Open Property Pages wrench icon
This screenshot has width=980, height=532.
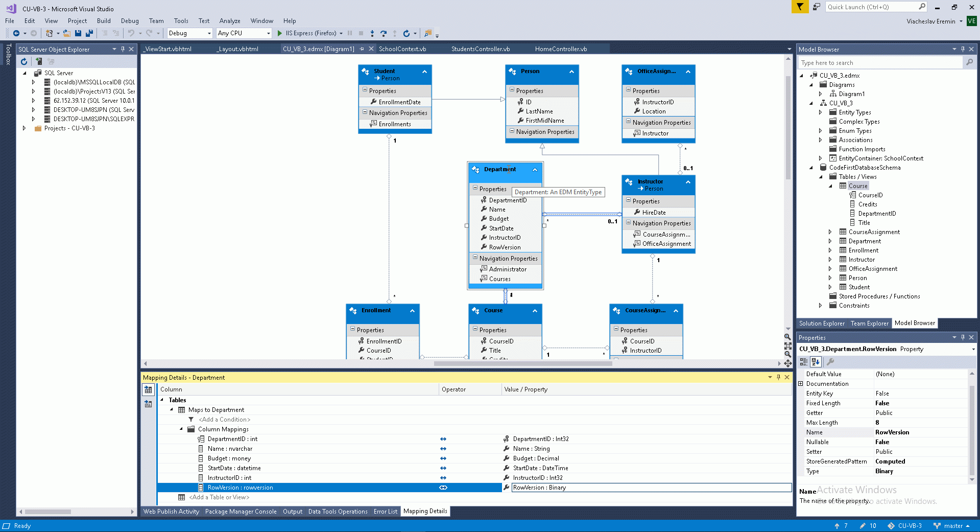(830, 362)
